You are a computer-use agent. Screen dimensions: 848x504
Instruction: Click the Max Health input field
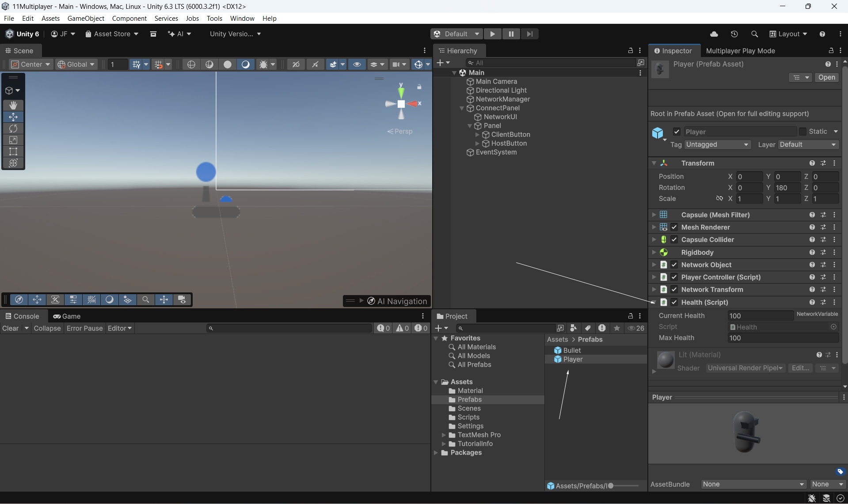782,338
